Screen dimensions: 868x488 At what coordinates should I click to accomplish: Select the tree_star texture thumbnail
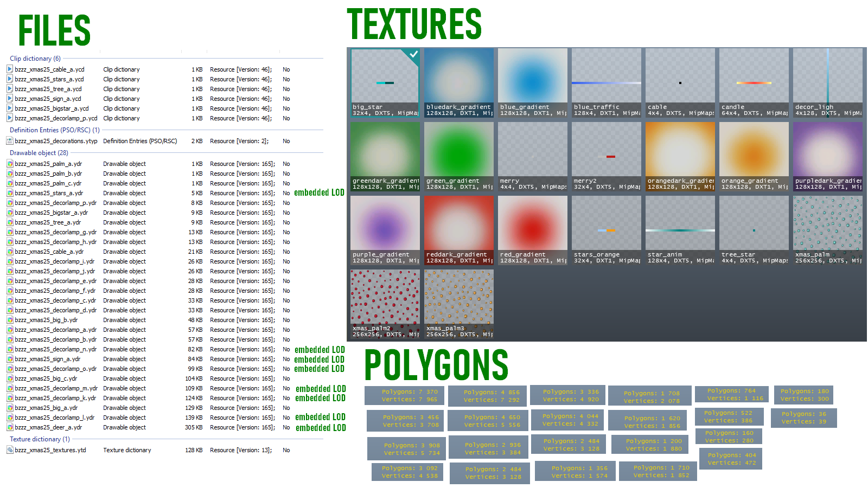[754, 230]
